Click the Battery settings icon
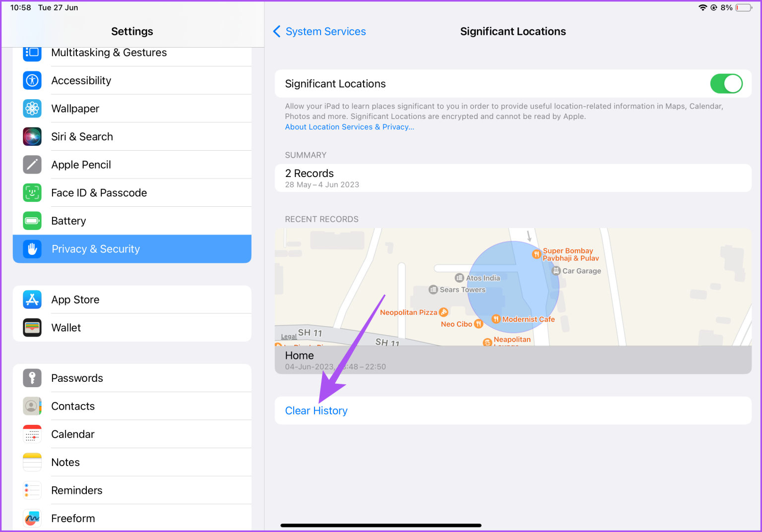 [x=32, y=221]
